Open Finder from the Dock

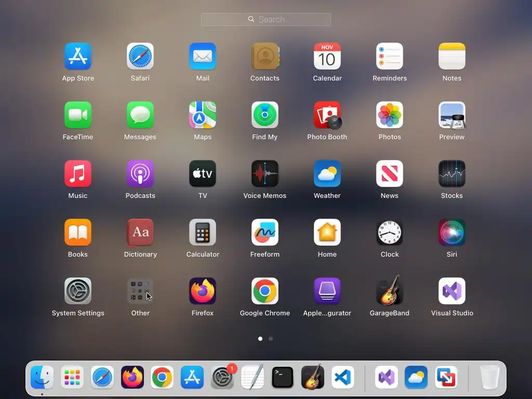click(42, 377)
